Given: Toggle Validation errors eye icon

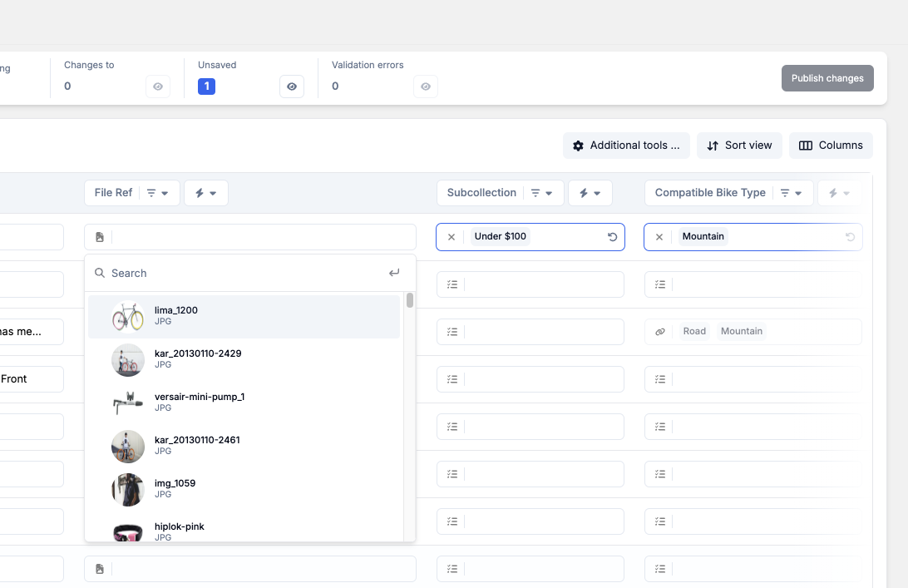Looking at the screenshot, I should tap(425, 86).
